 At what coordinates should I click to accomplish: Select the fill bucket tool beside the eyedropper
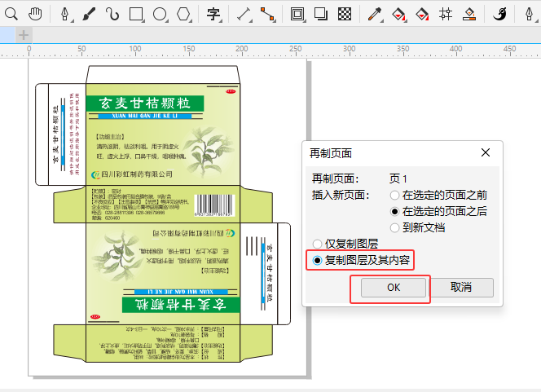398,14
